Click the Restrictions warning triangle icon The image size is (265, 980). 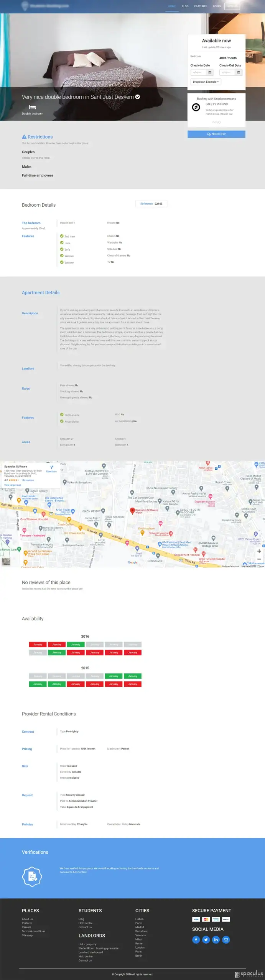point(24,137)
